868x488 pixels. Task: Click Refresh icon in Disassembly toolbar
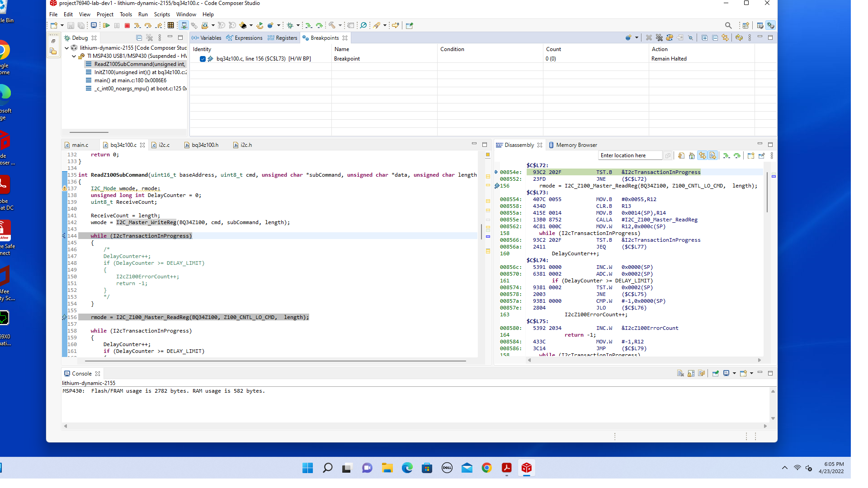tap(681, 156)
